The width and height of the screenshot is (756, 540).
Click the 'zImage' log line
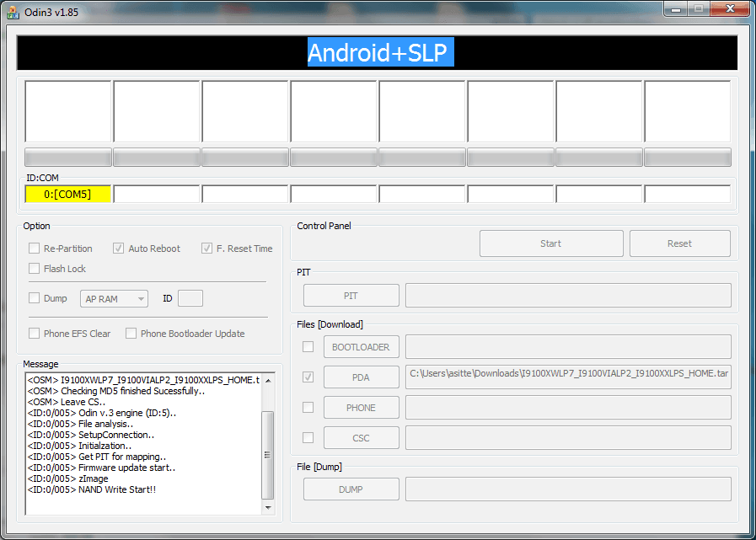pos(67,479)
